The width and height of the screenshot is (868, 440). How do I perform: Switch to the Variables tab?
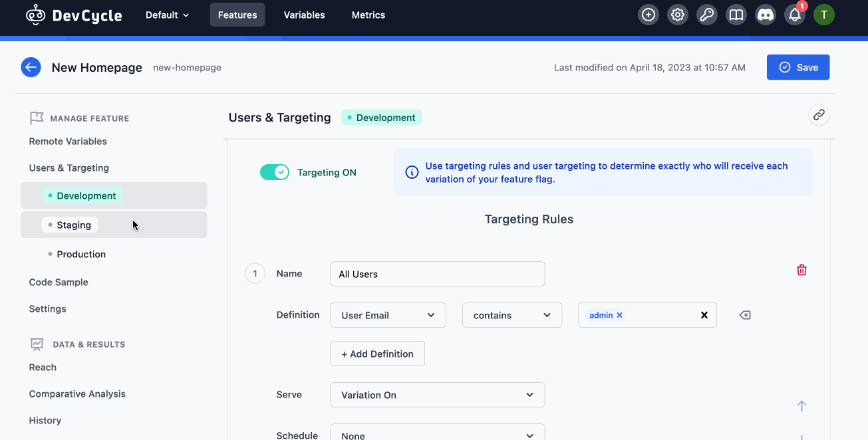304,14
